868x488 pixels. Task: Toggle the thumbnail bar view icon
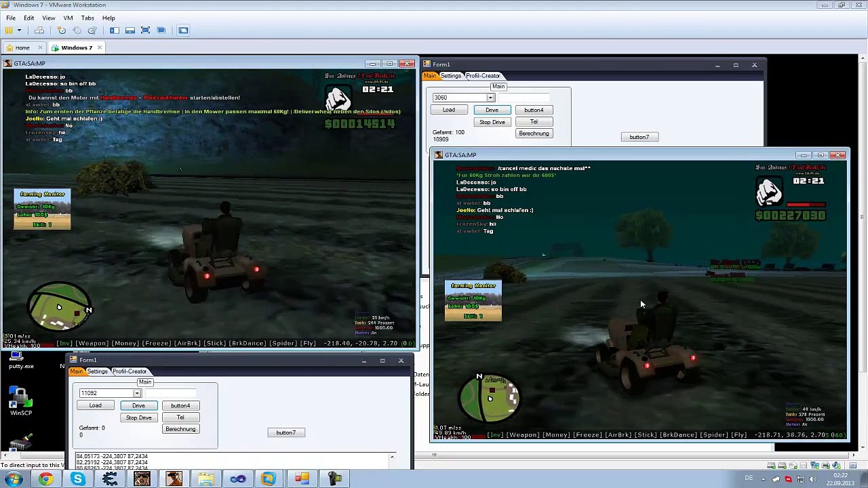point(130,30)
